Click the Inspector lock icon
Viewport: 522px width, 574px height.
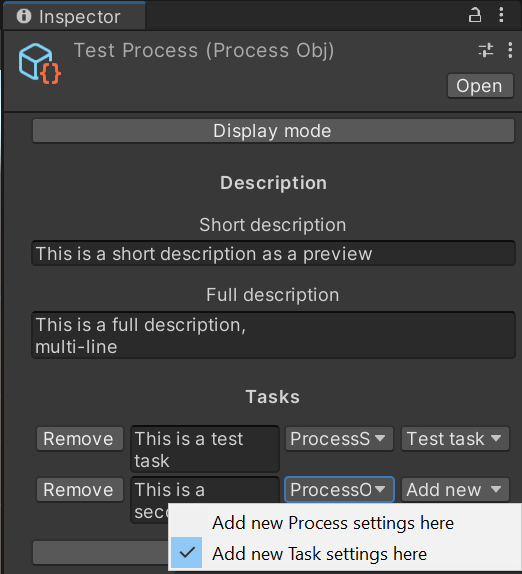click(475, 16)
